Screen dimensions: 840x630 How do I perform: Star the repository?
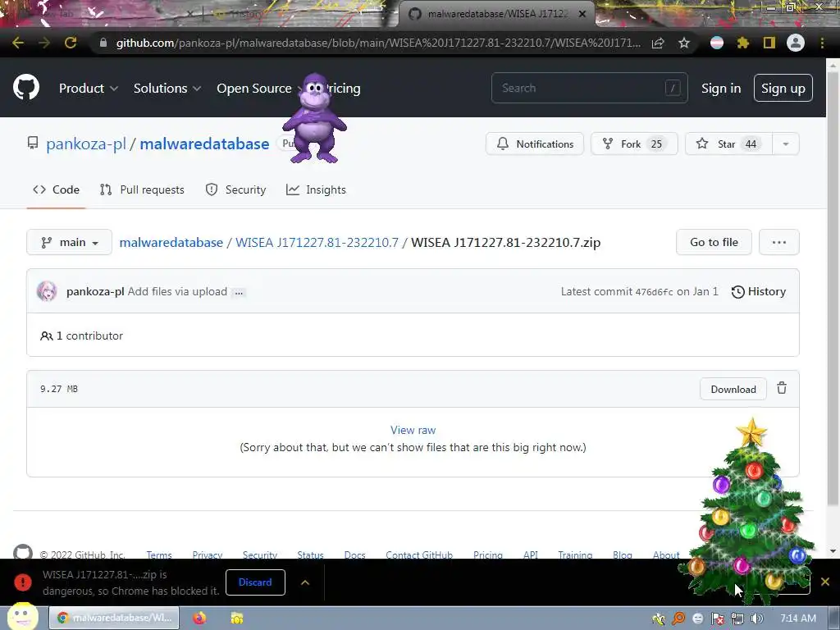click(728, 144)
